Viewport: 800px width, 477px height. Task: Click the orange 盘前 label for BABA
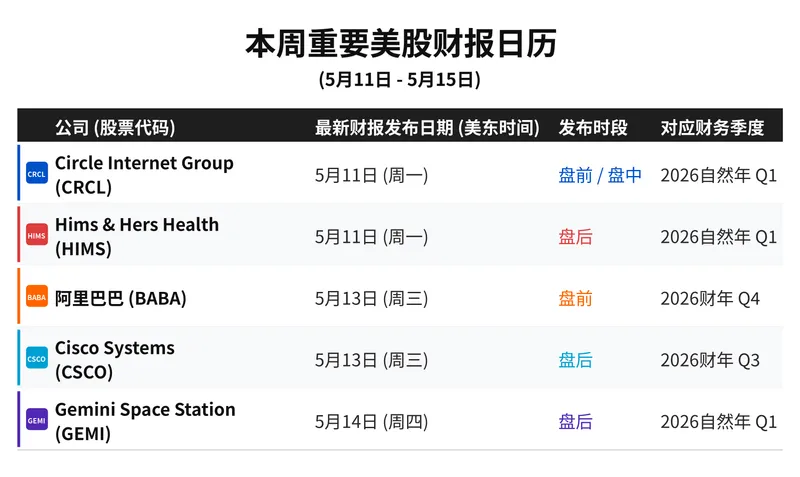tap(576, 299)
